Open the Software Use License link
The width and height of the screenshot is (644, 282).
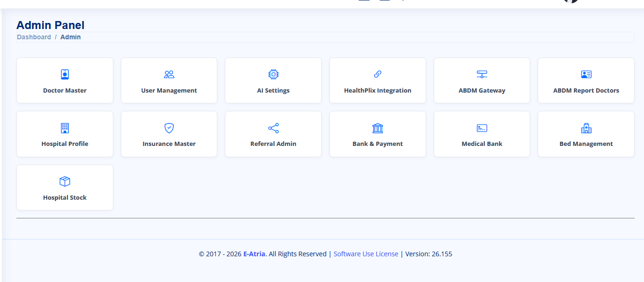pos(366,254)
